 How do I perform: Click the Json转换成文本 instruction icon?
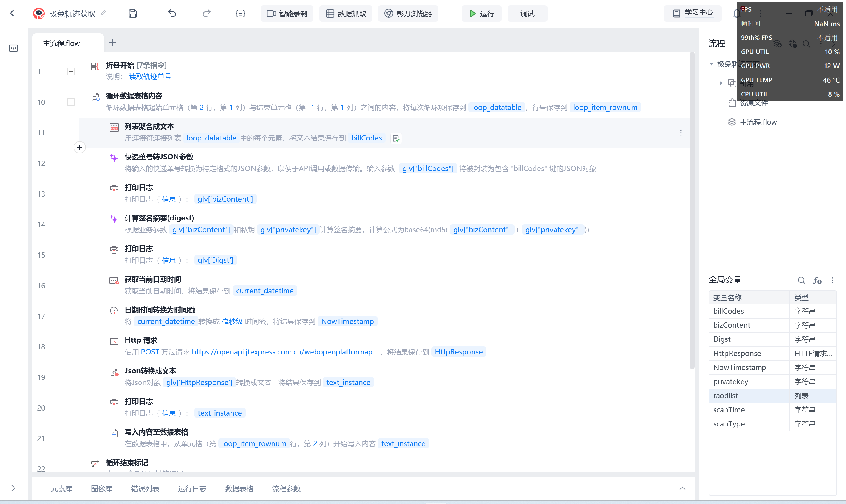click(114, 372)
